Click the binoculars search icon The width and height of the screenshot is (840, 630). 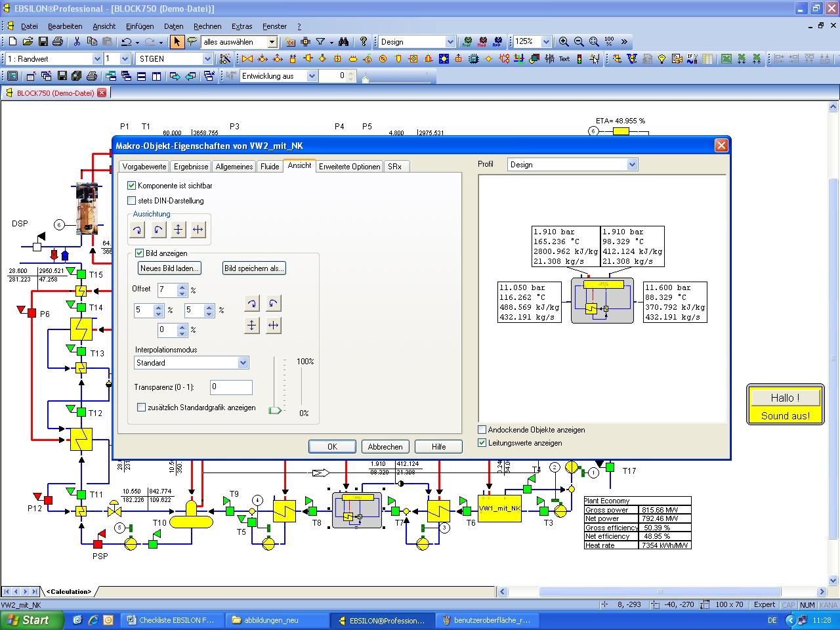(x=343, y=41)
